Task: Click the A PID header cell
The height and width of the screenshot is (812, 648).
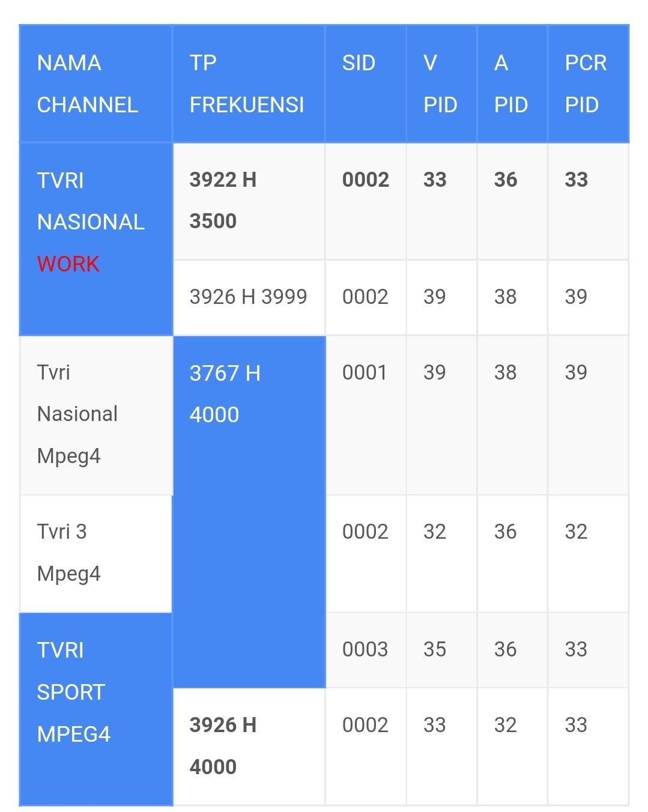Action: (512, 83)
